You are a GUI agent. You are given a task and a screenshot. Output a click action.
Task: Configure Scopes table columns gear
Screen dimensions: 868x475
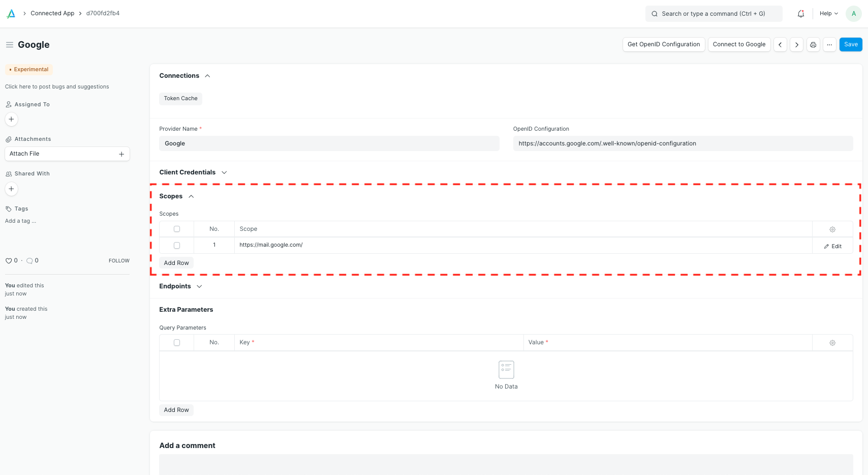(832, 229)
